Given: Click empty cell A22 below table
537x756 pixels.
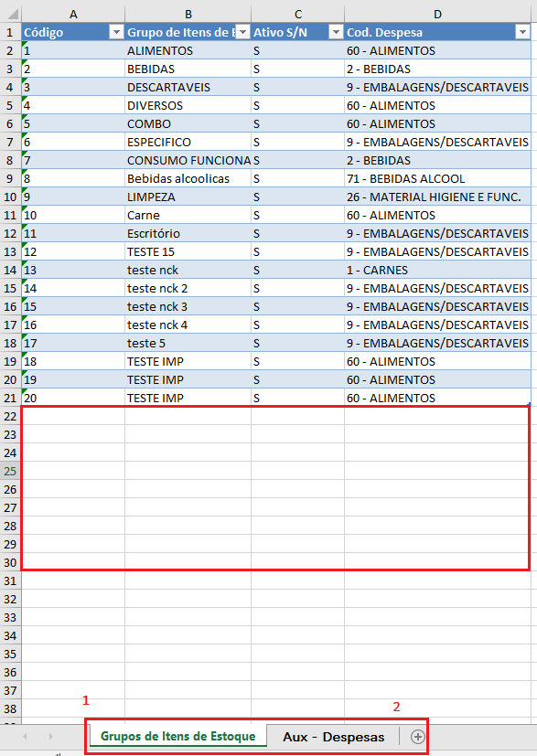Looking at the screenshot, I should [73, 416].
